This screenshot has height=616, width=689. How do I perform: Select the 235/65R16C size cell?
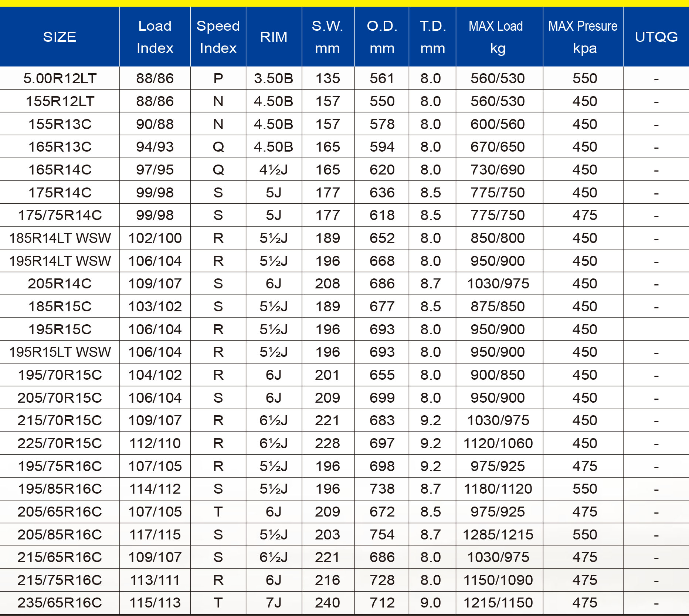pyautogui.click(x=60, y=603)
